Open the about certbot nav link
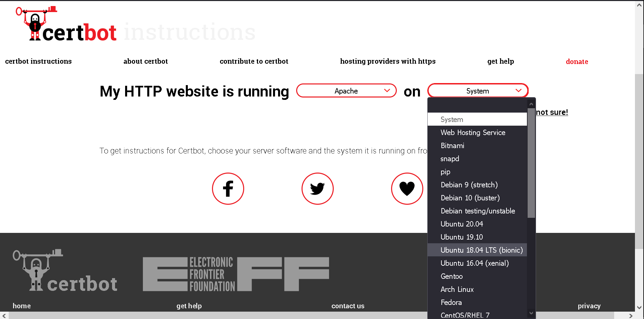644x319 pixels. [x=146, y=61]
